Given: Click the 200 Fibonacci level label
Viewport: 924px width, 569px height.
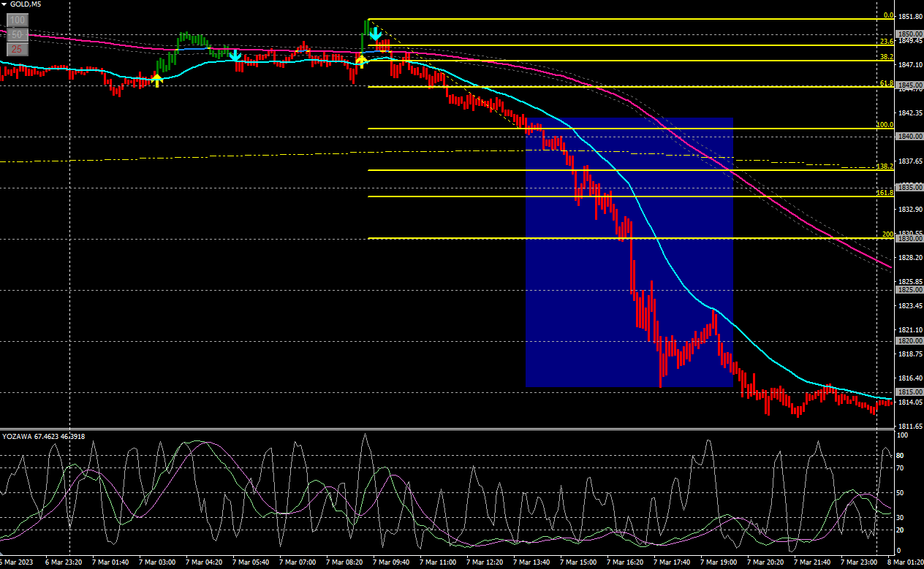Looking at the screenshot, I should point(887,234).
